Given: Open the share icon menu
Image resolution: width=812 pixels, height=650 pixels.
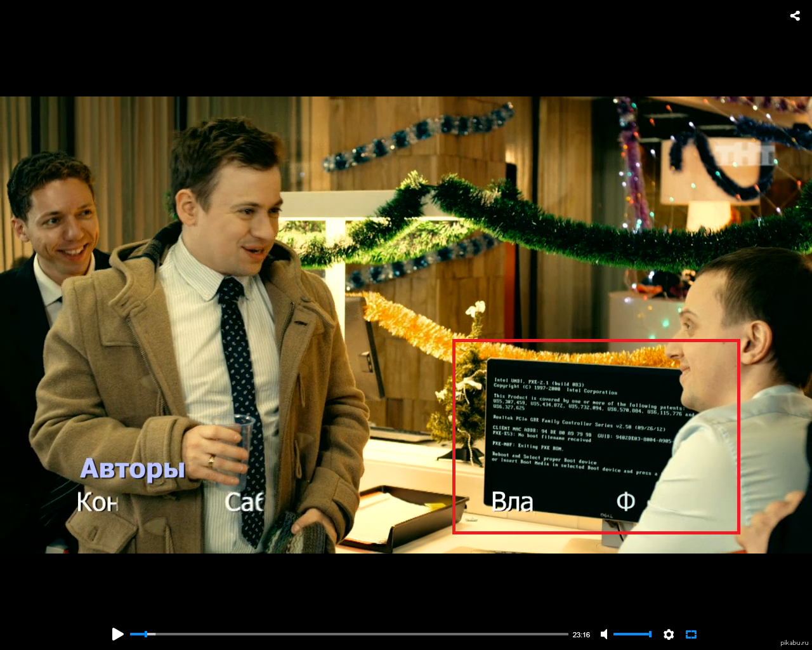Looking at the screenshot, I should click(x=795, y=16).
